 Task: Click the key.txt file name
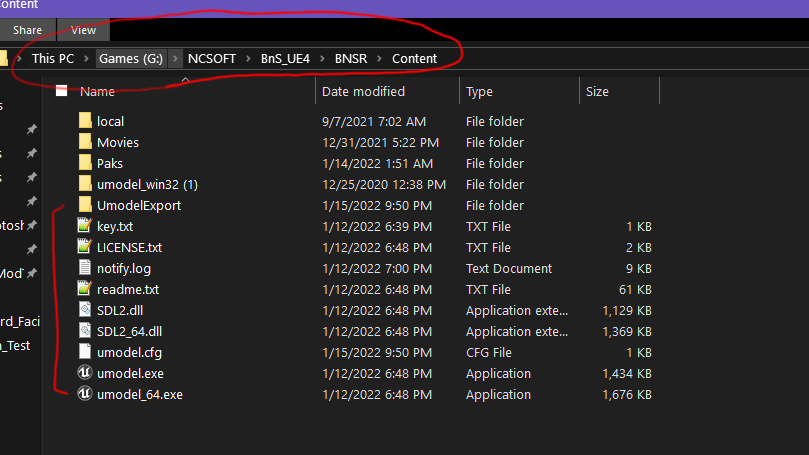point(115,226)
